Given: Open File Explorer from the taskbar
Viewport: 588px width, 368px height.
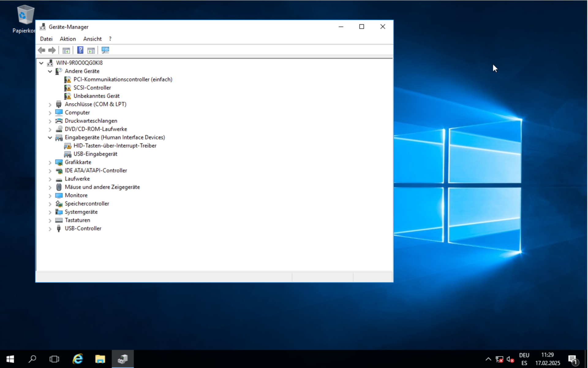Looking at the screenshot, I should pyautogui.click(x=100, y=359).
